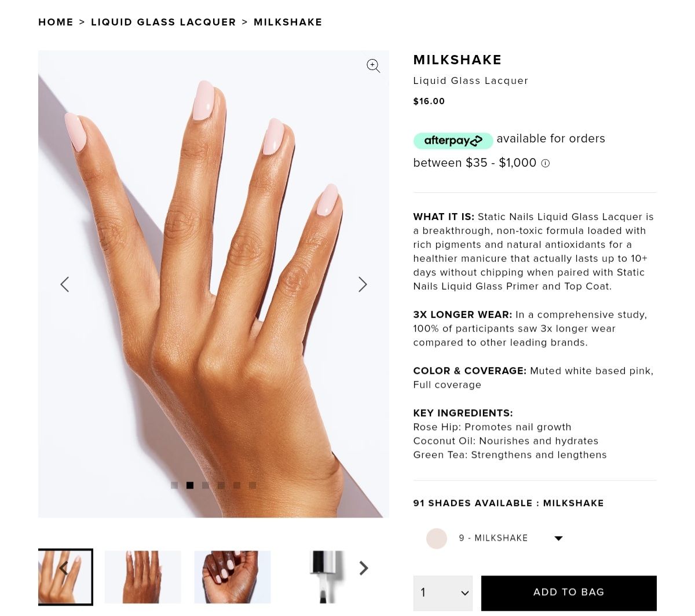Click the ADD TO BAG button
Viewport: 695px width, 616px height.
[x=569, y=592]
